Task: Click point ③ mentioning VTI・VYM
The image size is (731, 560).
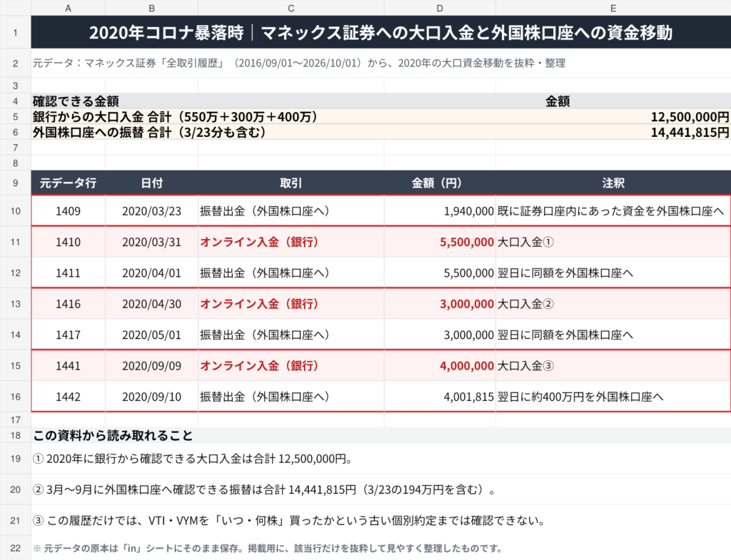Action: [x=381, y=520]
